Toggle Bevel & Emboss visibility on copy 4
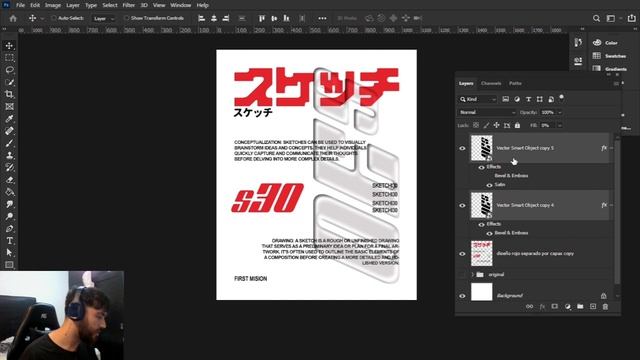This screenshot has height=360, width=640. [489, 233]
